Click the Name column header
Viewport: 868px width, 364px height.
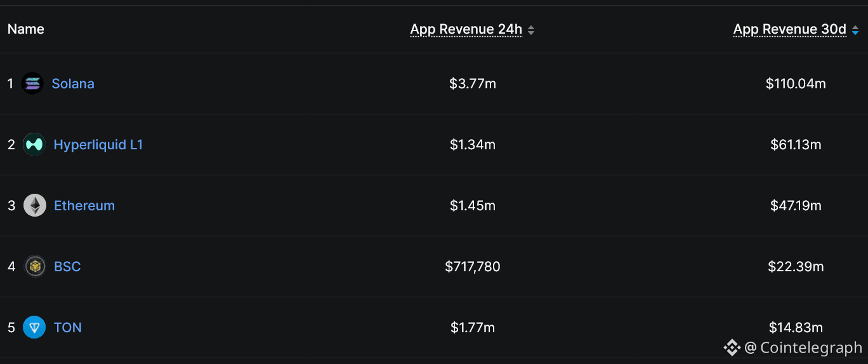(x=26, y=29)
